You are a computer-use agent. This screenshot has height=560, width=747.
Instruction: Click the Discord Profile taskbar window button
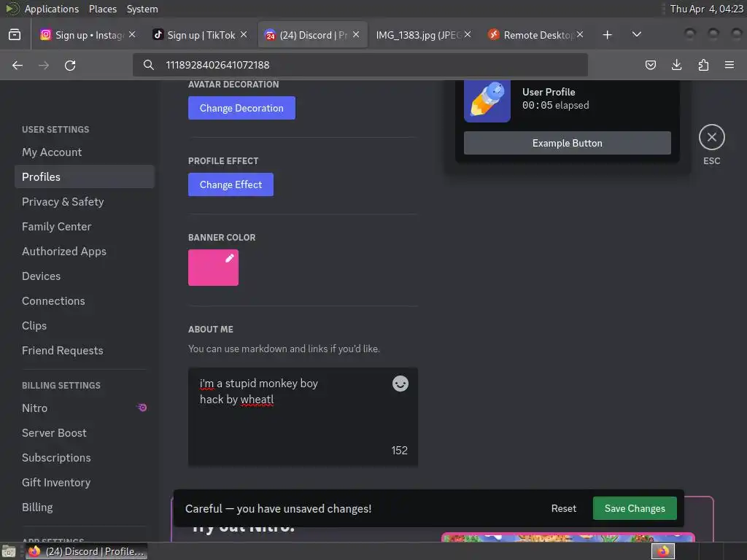pos(86,551)
